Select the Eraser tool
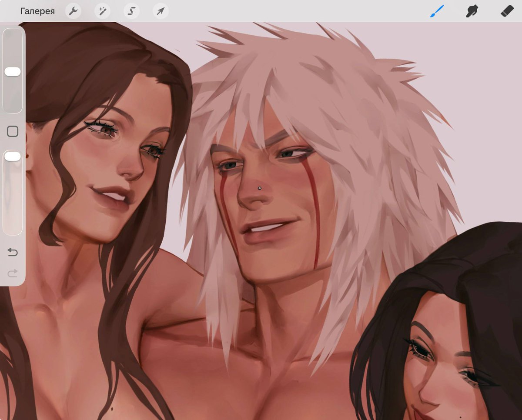 pyautogui.click(x=507, y=11)
